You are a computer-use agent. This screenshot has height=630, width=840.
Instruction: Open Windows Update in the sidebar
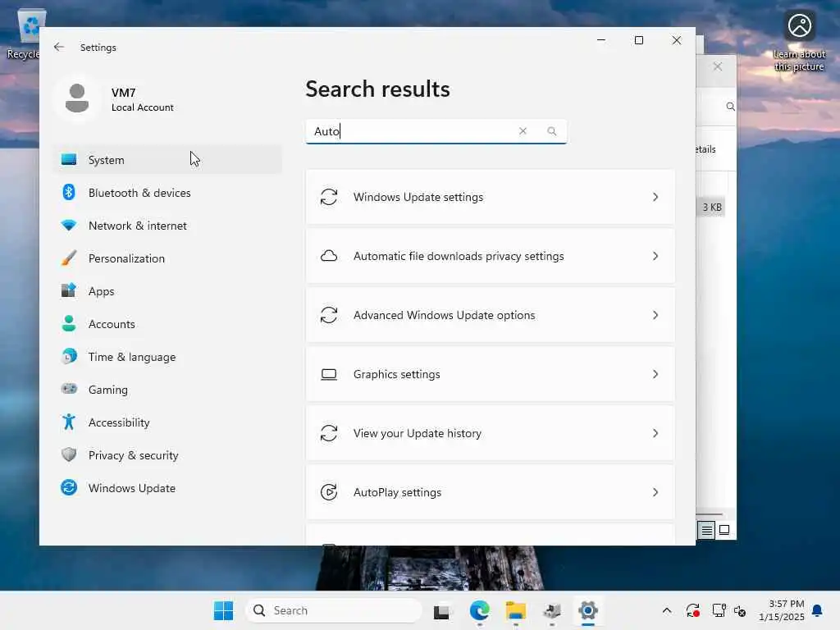[x=167, y=487]
